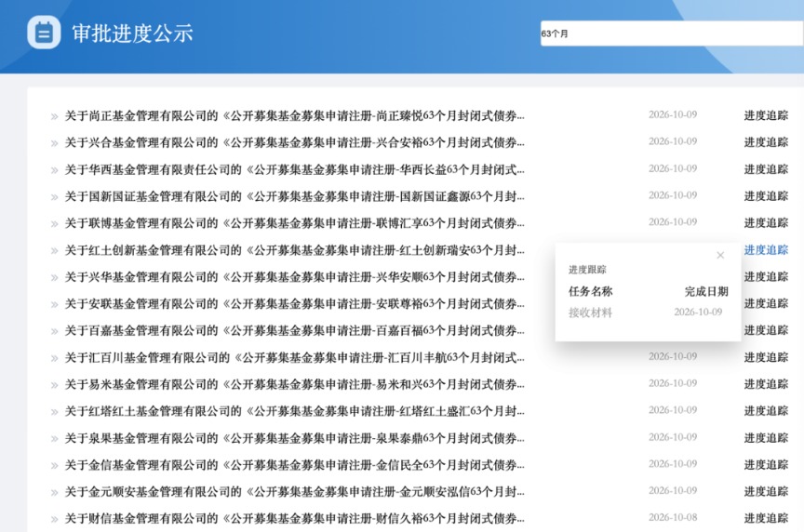The image size is (804, 532).
Task: Click the » arrow icon before 财信基金 row
Action: pyautogui.click(x=54, y=520)
